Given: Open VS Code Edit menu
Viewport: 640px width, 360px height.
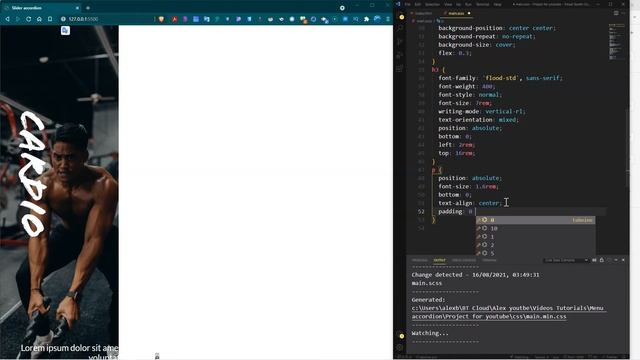Looking at the screenshot, I should click(x=418, y=4).
